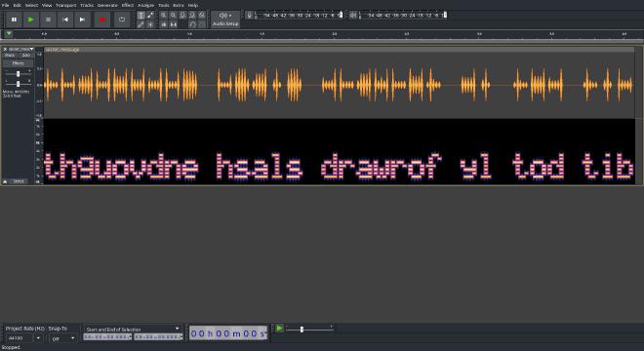This screenshot has height=351, width=644.
Task: Click the green playhead marker on timeline
Action: [9, 34]
